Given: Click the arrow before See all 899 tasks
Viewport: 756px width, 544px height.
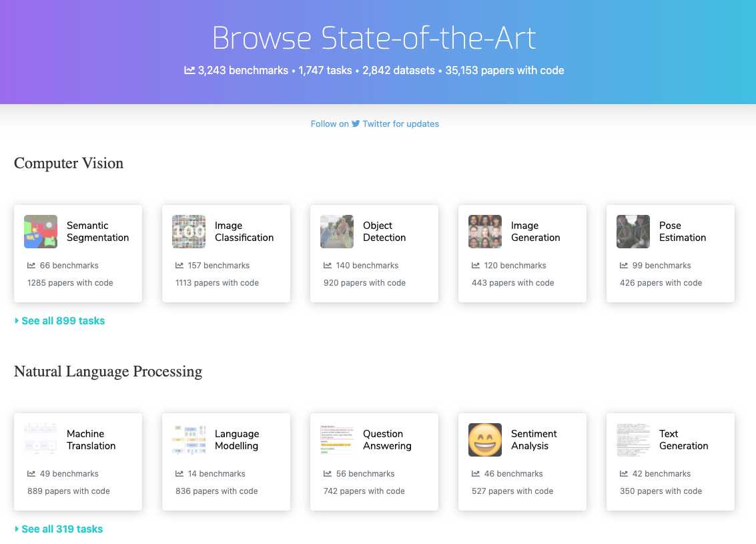Looking at the screenshot, I should tap(17, 321).
